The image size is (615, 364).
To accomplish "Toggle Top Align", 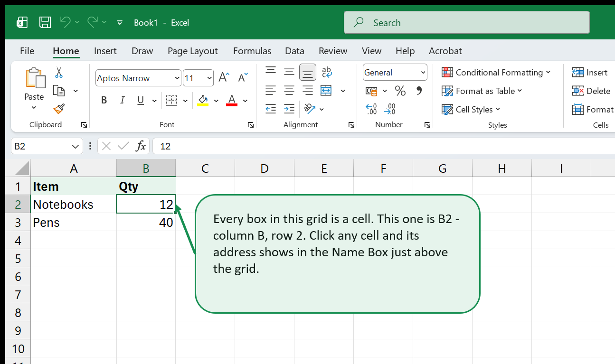I will tap(271, 72).
